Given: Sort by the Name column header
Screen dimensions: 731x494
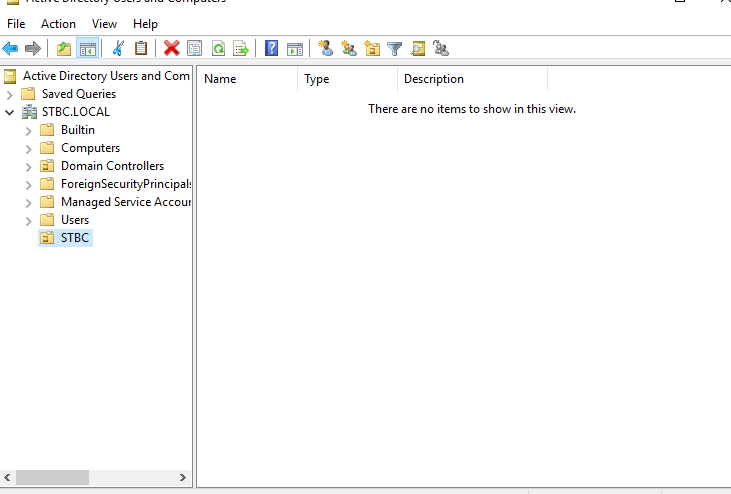Looking at the screenshot, I should [247, 79].
